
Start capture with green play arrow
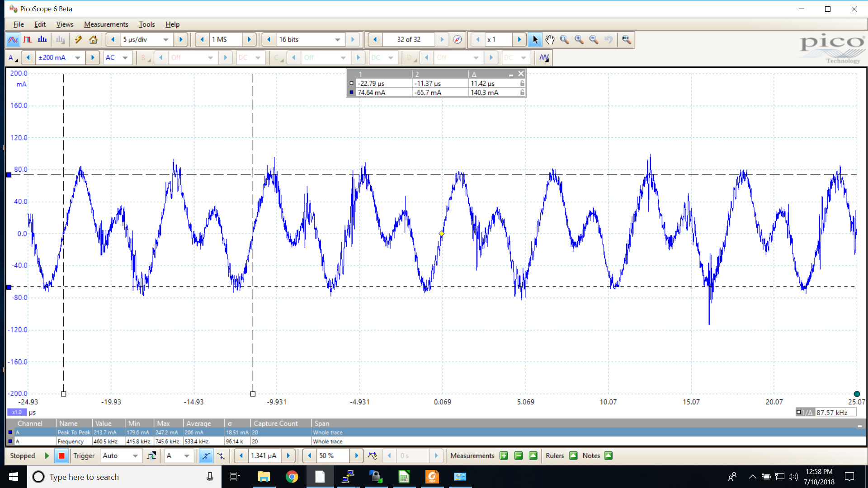coord(47,456)
